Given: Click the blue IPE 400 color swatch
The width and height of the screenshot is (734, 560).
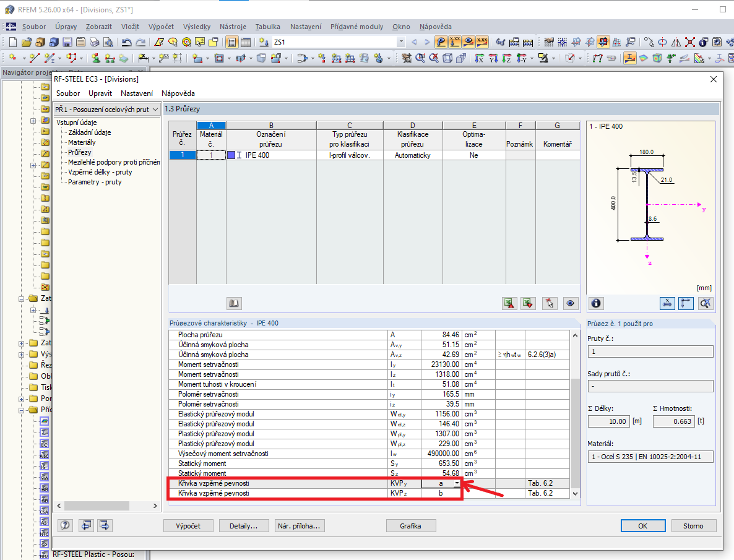Looking at the screenshot, I should (231, 155).
